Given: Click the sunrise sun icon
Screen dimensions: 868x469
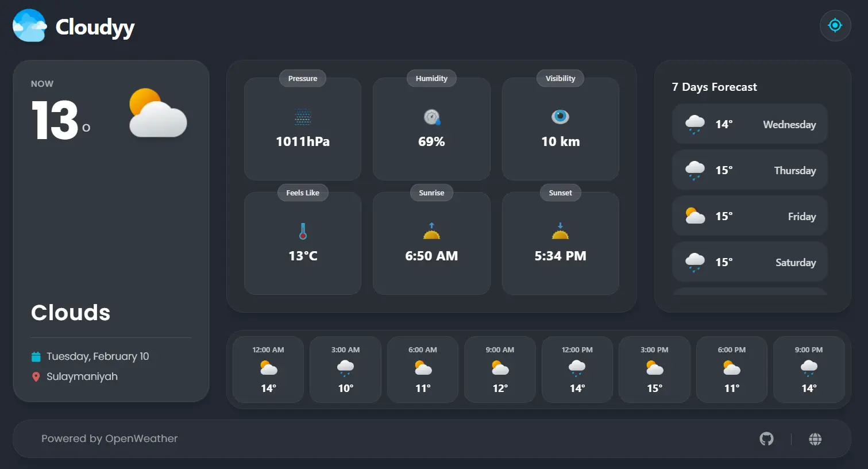Looking at the screenshot, I should [x=431, y=231].
